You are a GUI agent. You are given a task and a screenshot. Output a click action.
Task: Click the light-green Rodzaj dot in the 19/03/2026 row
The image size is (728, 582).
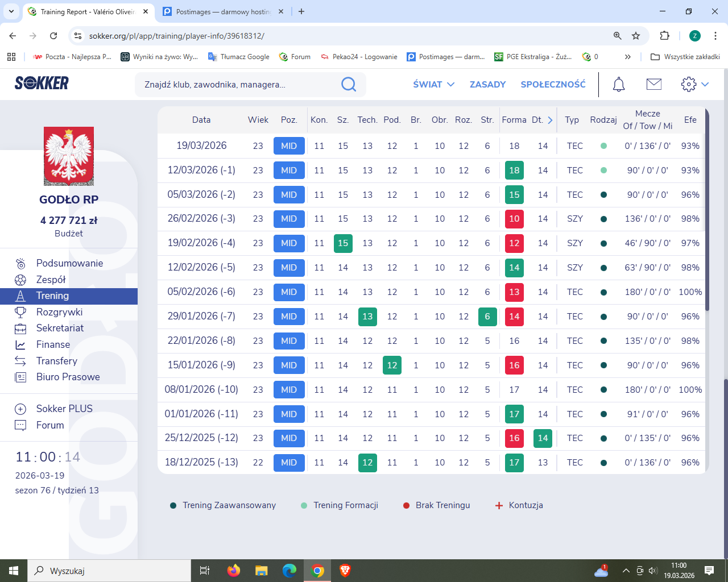coord(603,146)
